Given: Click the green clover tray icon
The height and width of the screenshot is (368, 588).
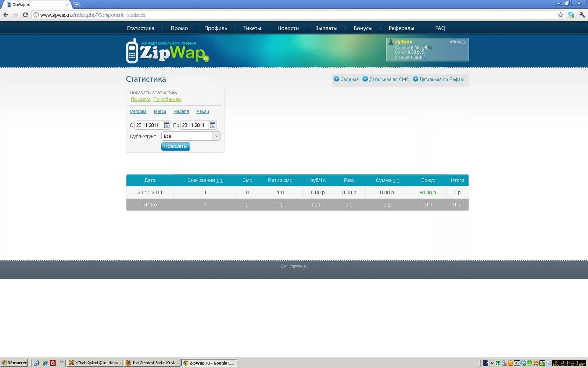Looking at the screenshot, I should tap(529, 363).
